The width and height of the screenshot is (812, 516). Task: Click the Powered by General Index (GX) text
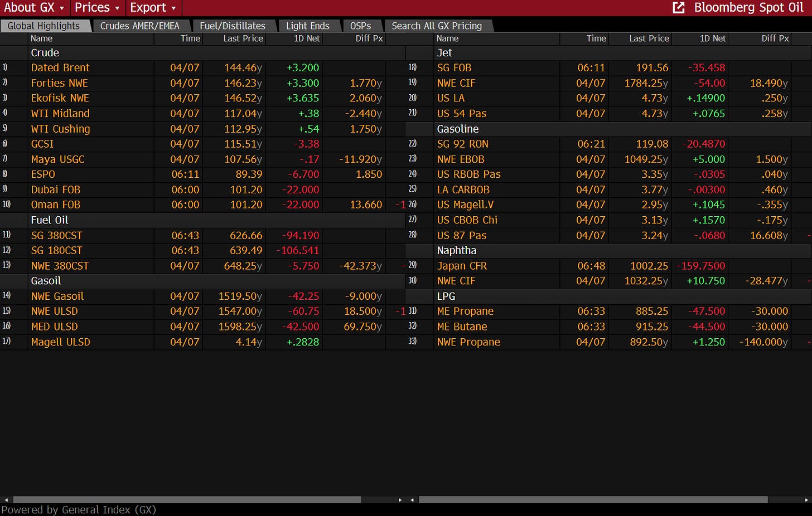click(79, 510)
